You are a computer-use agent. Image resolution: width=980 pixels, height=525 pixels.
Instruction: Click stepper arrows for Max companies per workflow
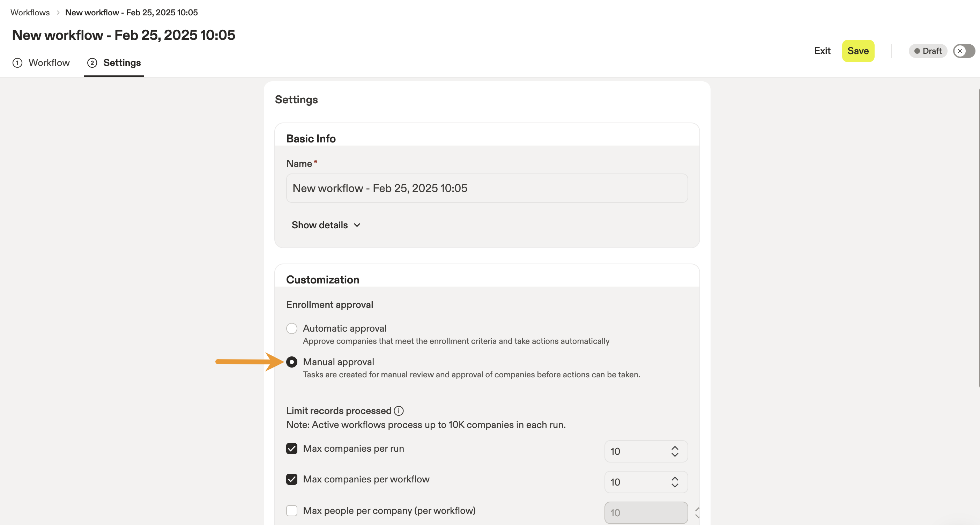tap(675, 482)
